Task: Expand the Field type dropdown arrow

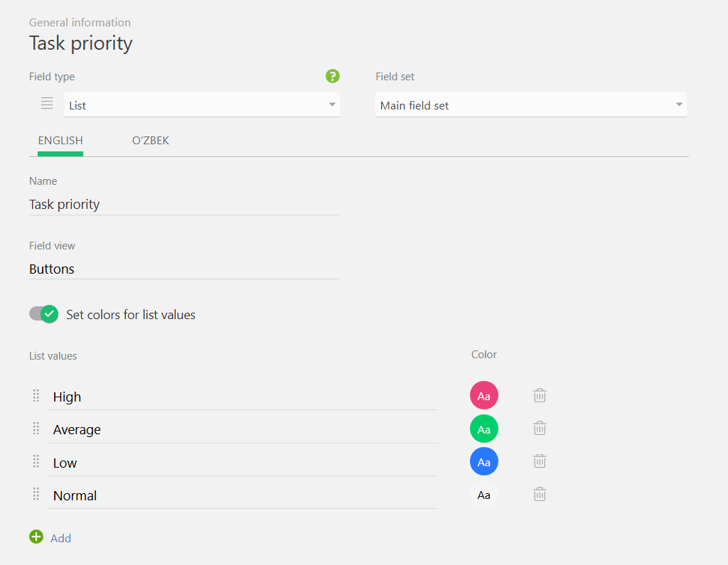Action: coord(331,104)
